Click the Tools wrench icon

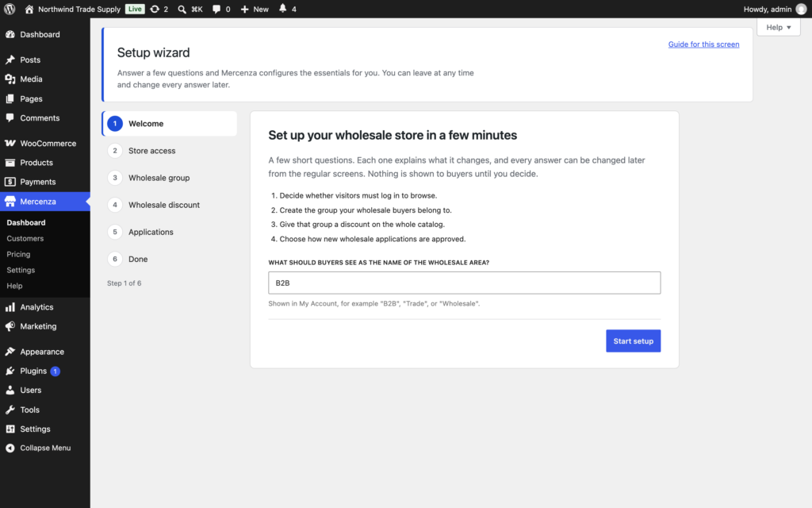click(x=10, y=410)
